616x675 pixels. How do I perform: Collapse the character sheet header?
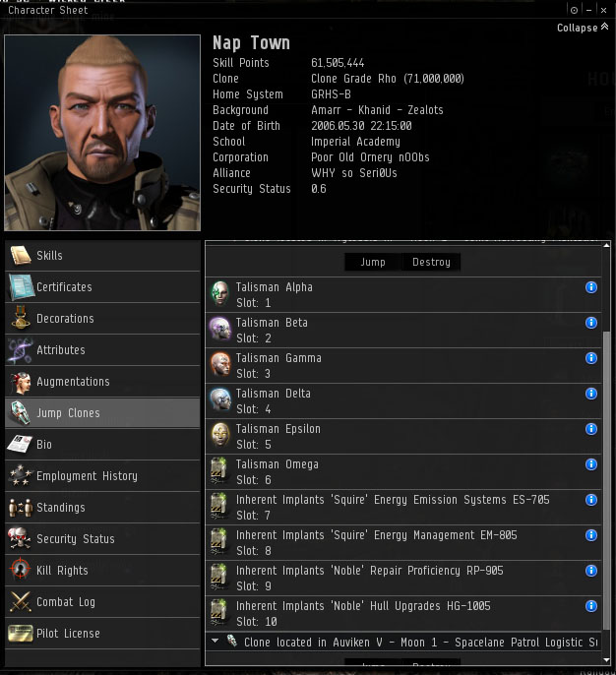pyautogui.click(x=583, y=28)
